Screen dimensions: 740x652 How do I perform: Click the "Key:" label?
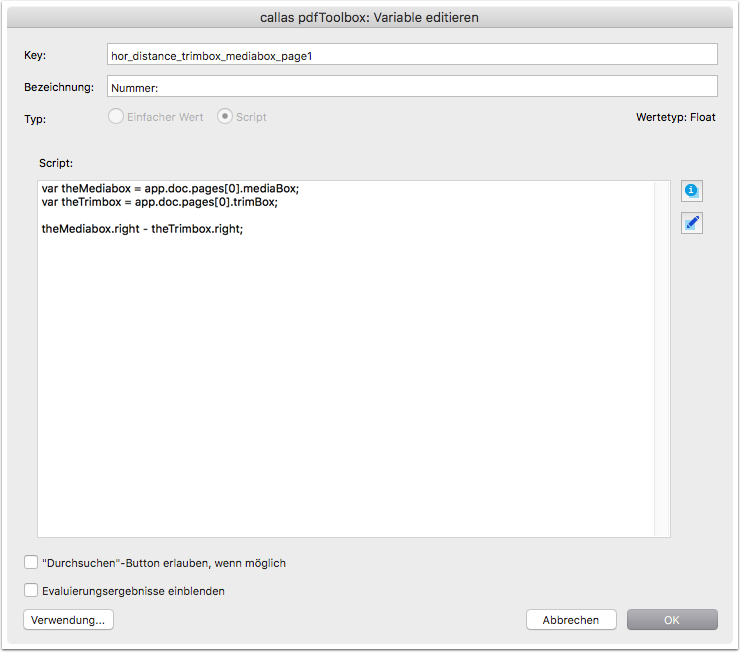[35, 55]
